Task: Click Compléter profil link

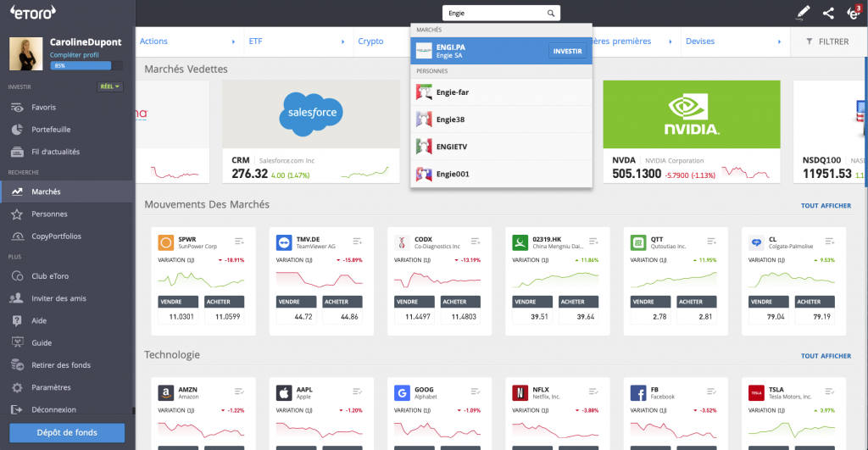Action: [75, 55]
